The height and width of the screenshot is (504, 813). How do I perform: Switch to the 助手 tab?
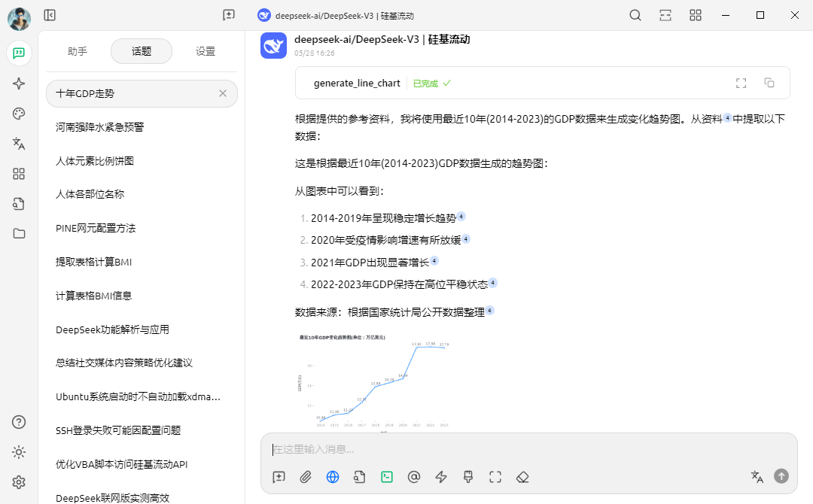point(78,51)
